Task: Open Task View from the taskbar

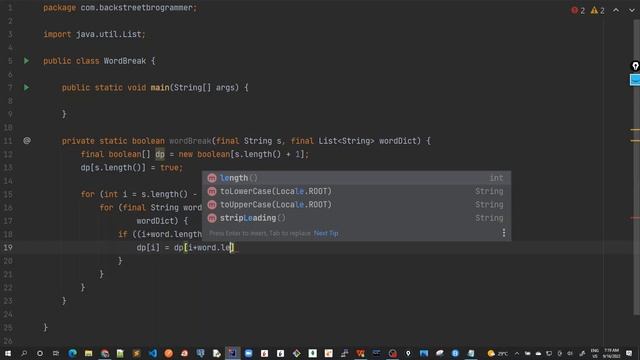Action: click(x=56, y=353)
